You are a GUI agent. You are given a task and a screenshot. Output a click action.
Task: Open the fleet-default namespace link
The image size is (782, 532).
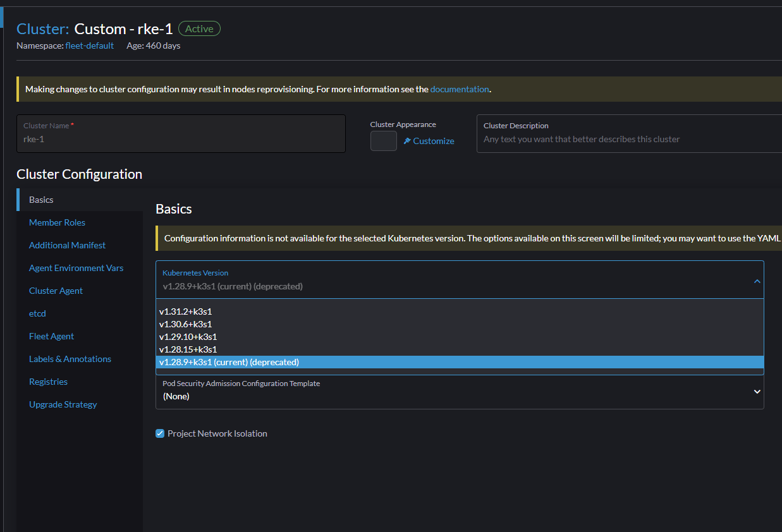tap(90, 45)
